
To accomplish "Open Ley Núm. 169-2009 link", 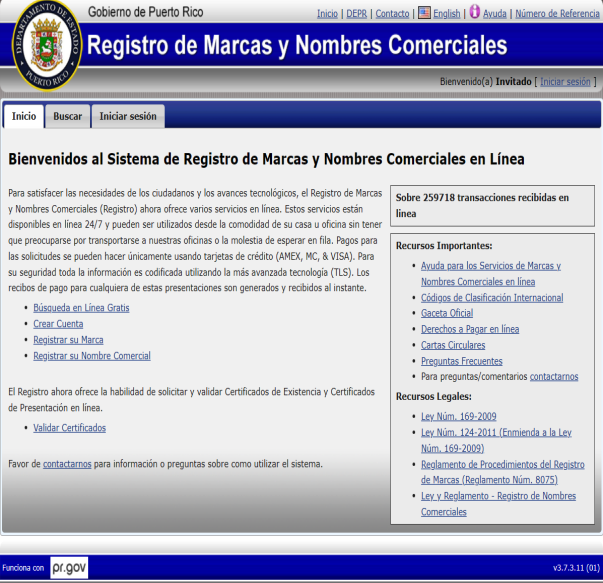I will (458, 416).
